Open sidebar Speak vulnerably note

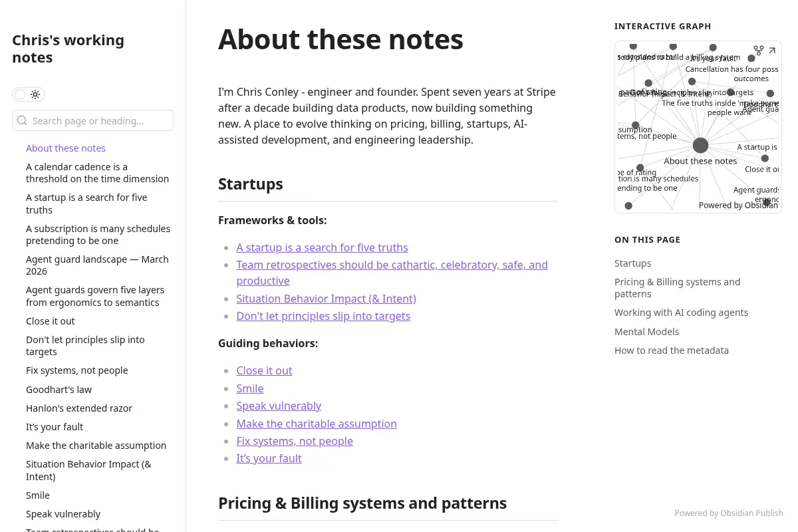pyautogui.click(x=63, y=514)
